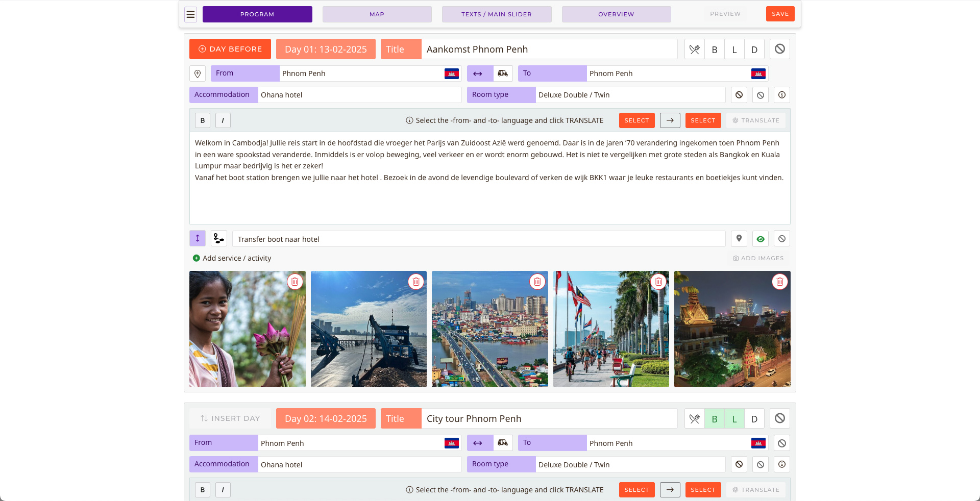The height and width of the screenshot is (501, 980).
Task: Delete the girl with lotus flowers image
Action: 295,282
